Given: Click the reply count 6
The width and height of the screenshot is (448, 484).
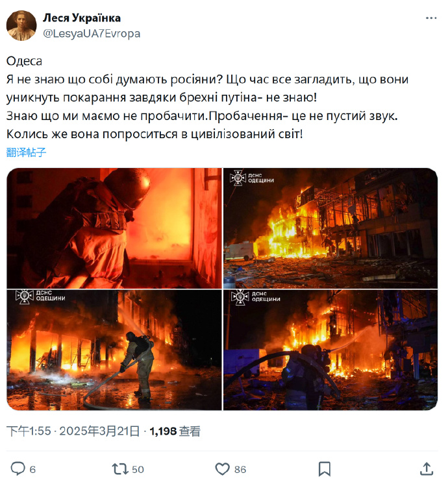Looking at the screenshot, I should click(32, 470).
